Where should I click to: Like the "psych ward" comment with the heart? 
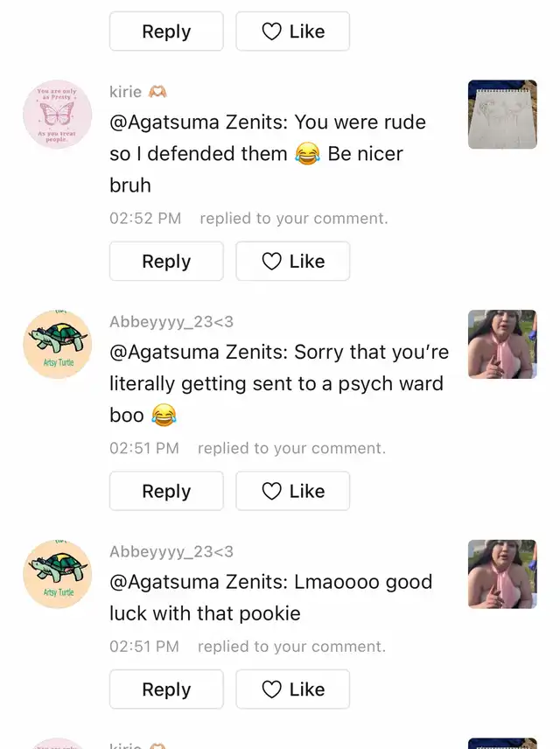[272, 492]
